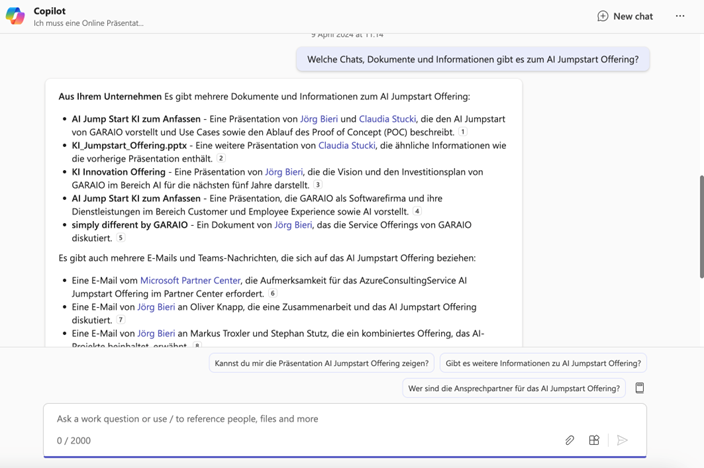Open citation reference 3
The image size is (704, 468).
tap(318, 185)
